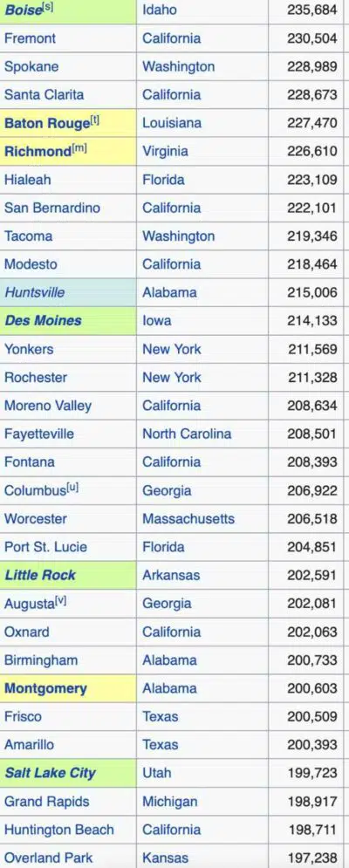This screenshot has width=349, height=868.
Task: Open the Huntsville city link
Action: click(34, 292)
